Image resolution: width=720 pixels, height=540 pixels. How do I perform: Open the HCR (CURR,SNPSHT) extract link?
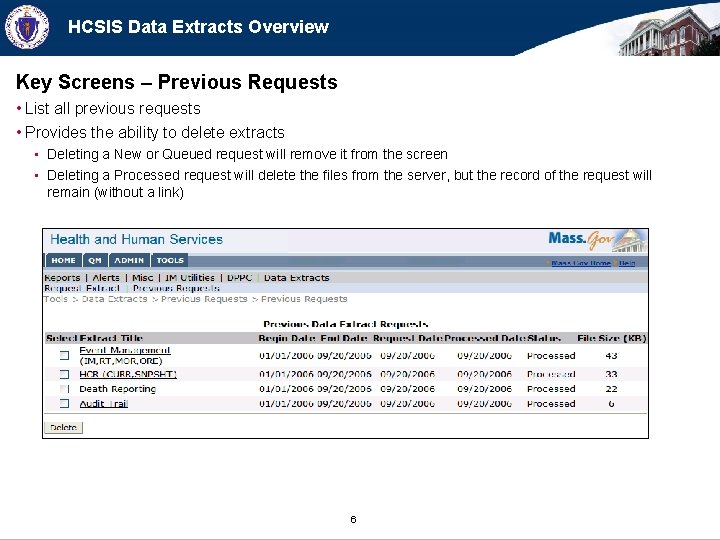(x=128, y=374)
